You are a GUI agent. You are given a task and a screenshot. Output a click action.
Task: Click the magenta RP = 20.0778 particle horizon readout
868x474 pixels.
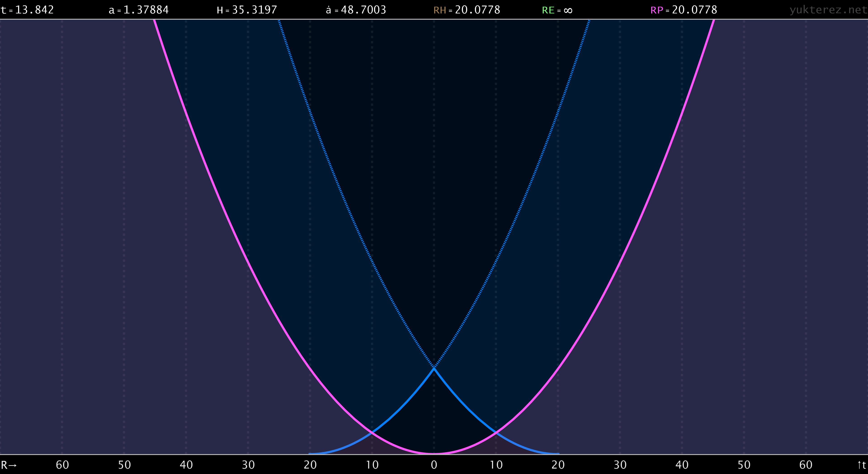click(684, 10)
